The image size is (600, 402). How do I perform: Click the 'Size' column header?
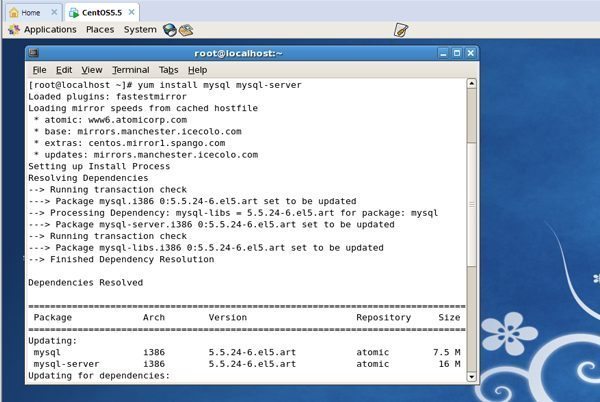click(x=449, y=317)
